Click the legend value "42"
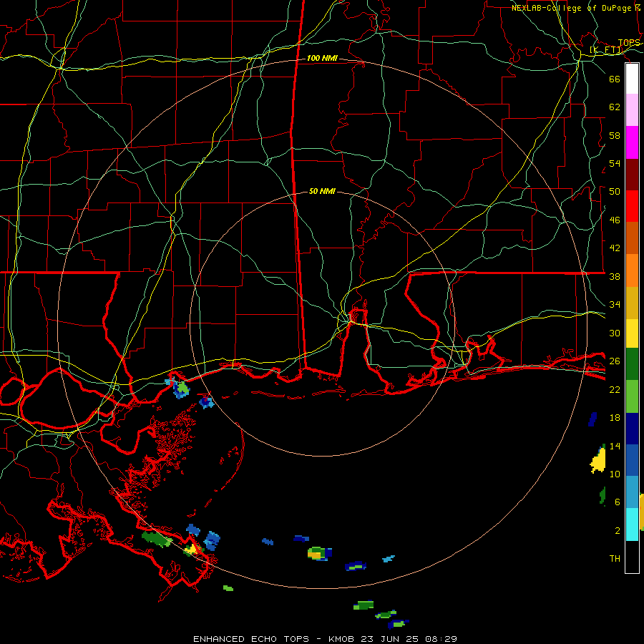The height and width of the screenshot is (644, 644). [615, 248]
